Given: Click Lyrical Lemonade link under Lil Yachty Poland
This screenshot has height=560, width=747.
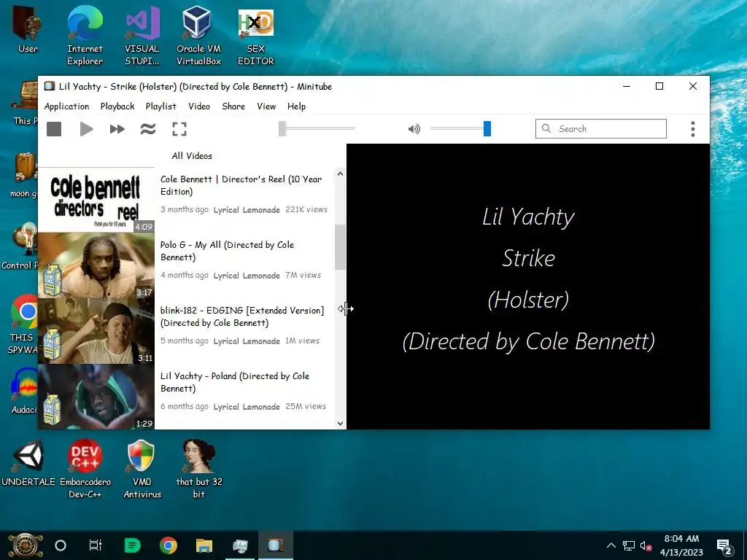Looking at the screenshot, I should click(247, 407).
